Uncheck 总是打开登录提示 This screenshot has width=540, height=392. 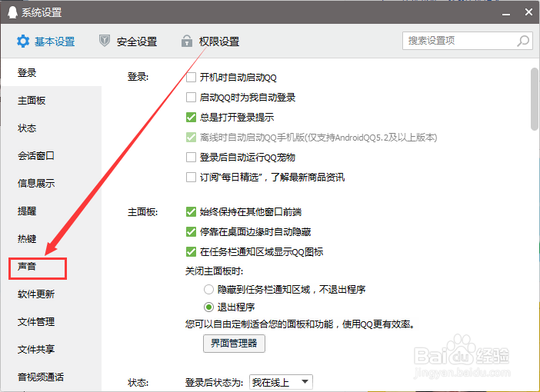pyautogui.click(x=191, y=118)
